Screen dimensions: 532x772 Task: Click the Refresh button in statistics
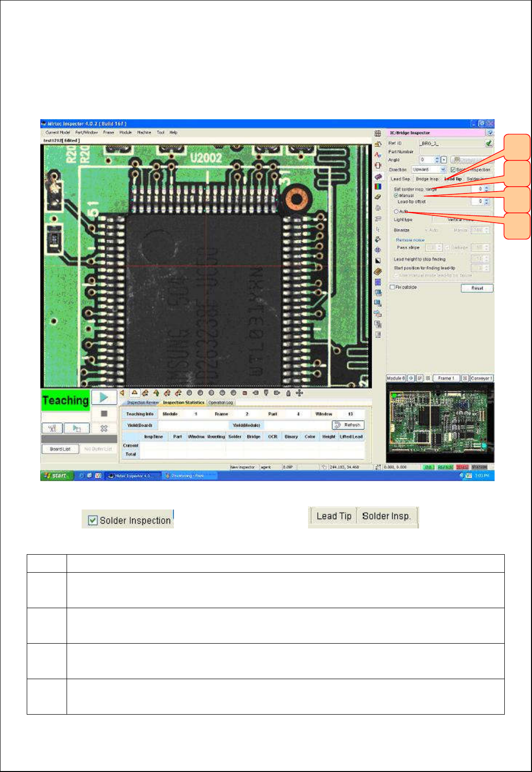tap(348, 425)
